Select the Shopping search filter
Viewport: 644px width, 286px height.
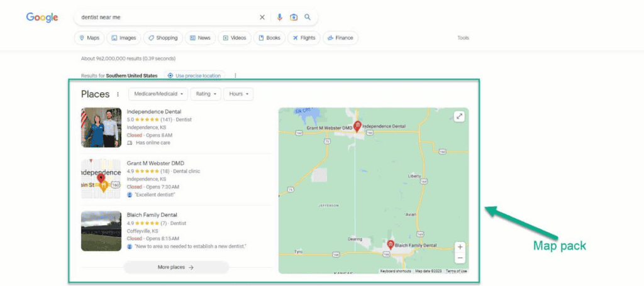163,38
